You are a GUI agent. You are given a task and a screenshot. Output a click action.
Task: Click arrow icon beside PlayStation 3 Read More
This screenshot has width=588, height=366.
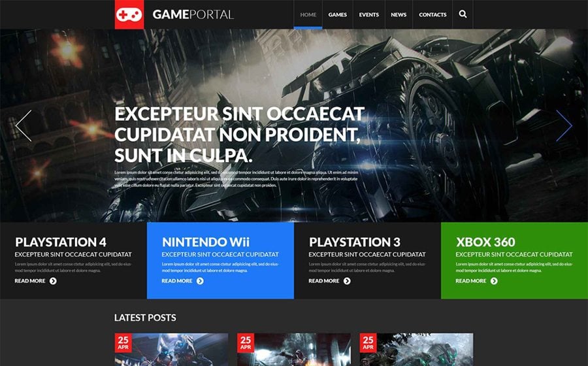click(x=348, y=281)
